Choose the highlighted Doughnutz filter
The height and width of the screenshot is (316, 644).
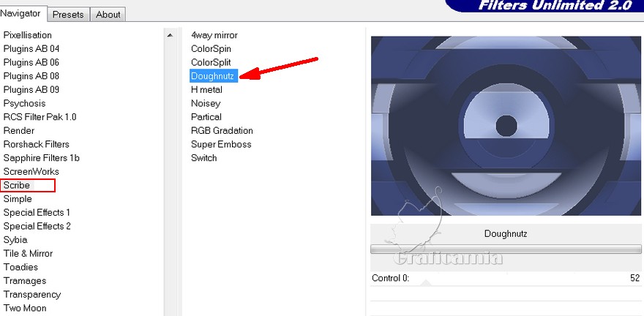click(214, 76)
